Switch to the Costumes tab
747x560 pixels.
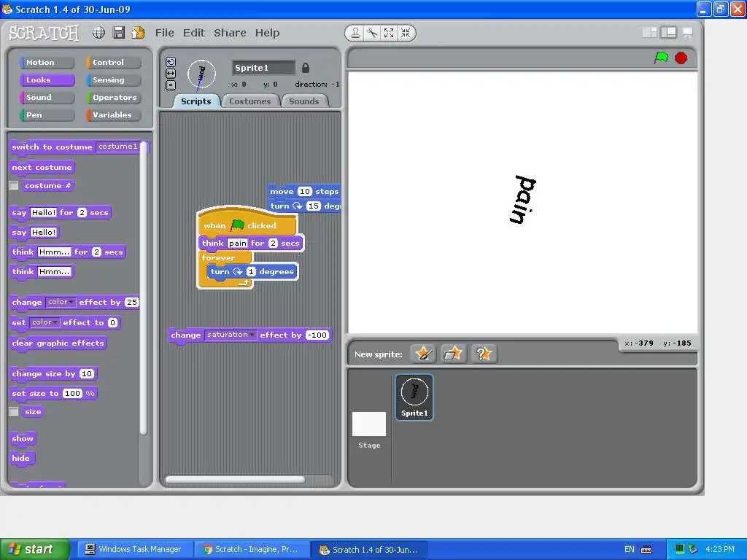click(249, 101)
